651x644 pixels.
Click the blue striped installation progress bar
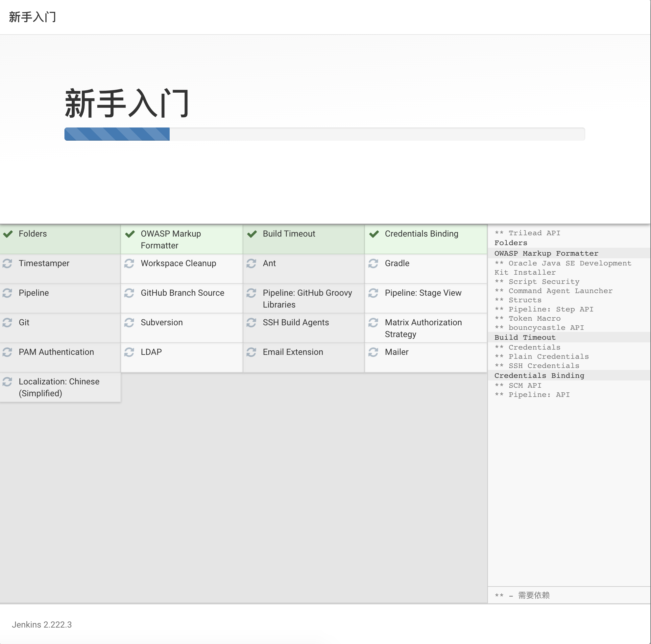[x=117, y=134]
